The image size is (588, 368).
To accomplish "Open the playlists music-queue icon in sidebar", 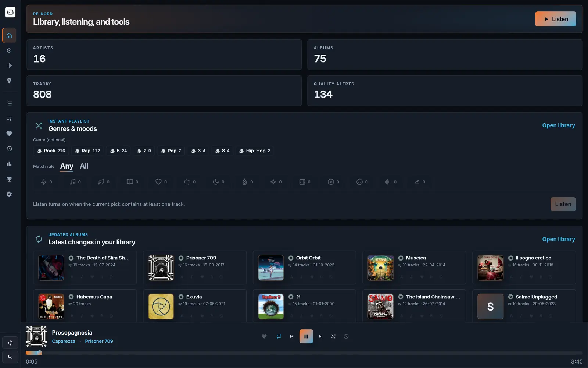I will (9, 118).
